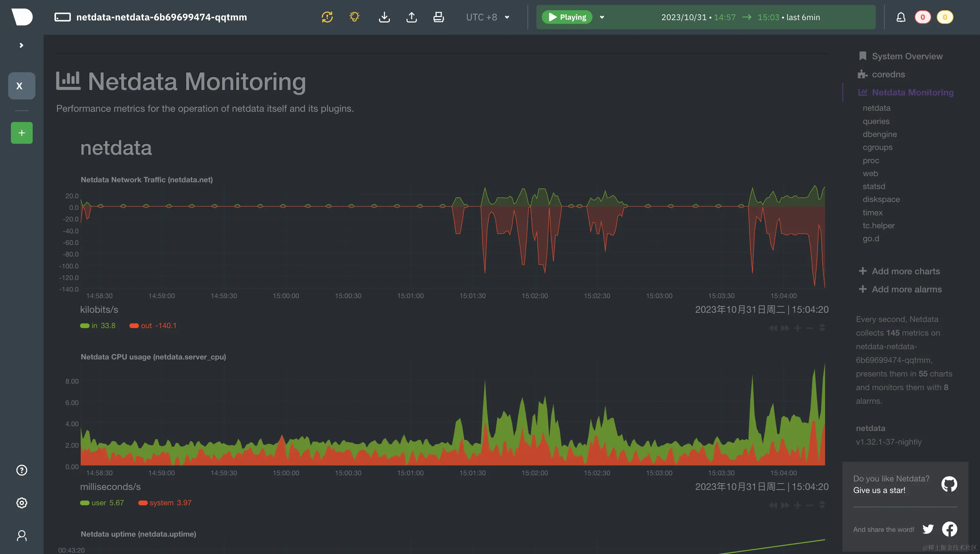Click the print dashboard icon

(x=438, y=17)
